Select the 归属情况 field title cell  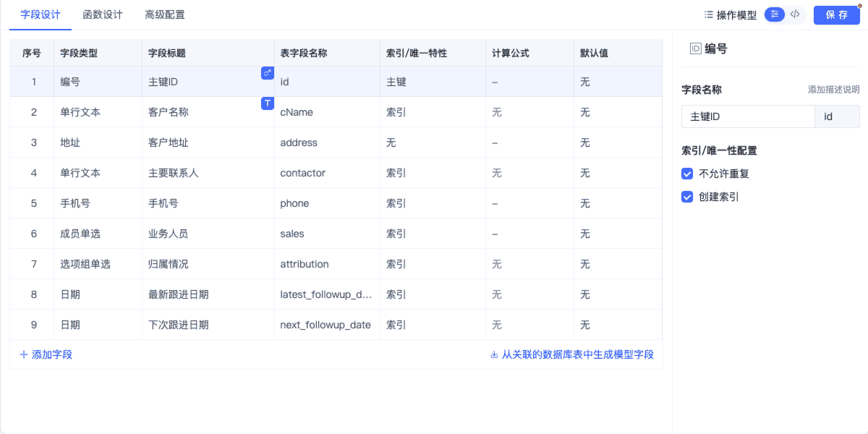click(208, 264)
